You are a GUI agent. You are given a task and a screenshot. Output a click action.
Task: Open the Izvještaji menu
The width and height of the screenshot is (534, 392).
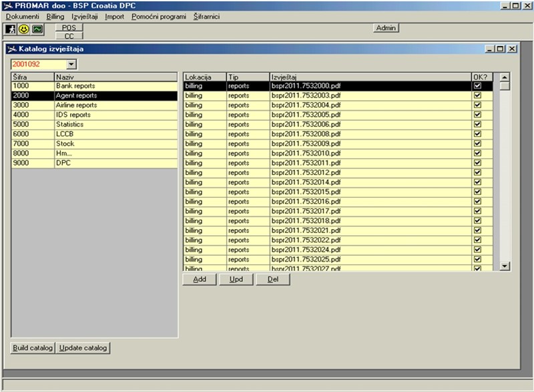(85, 16)
